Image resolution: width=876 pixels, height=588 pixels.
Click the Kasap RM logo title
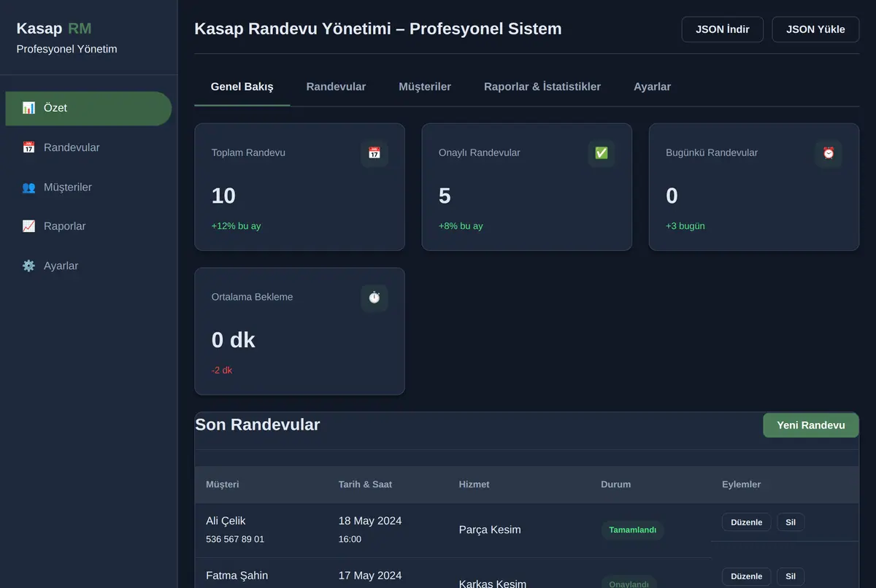(54, 29)
